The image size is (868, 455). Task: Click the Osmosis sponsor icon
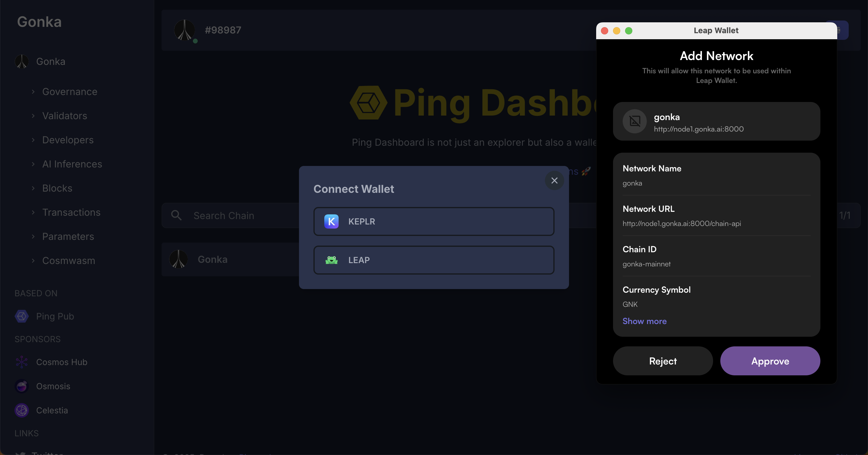22,386
